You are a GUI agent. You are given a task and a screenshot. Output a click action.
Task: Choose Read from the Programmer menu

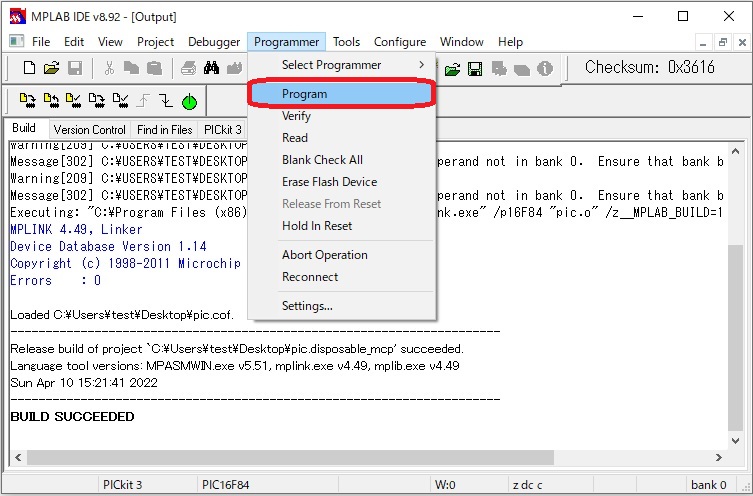(342, 138)
